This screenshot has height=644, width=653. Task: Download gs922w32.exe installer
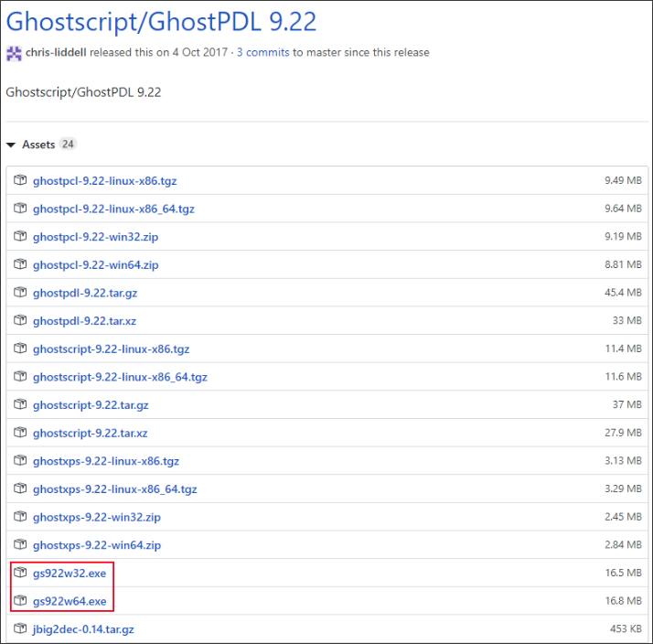tap(70, 573)
